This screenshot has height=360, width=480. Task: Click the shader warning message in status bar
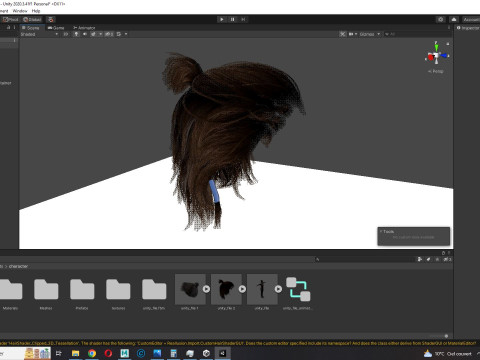[238, 343]
